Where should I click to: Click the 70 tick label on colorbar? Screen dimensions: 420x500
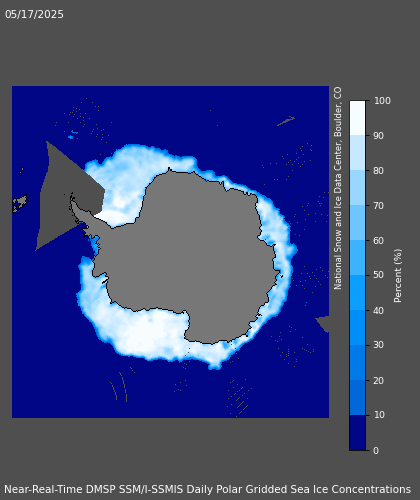379,206
